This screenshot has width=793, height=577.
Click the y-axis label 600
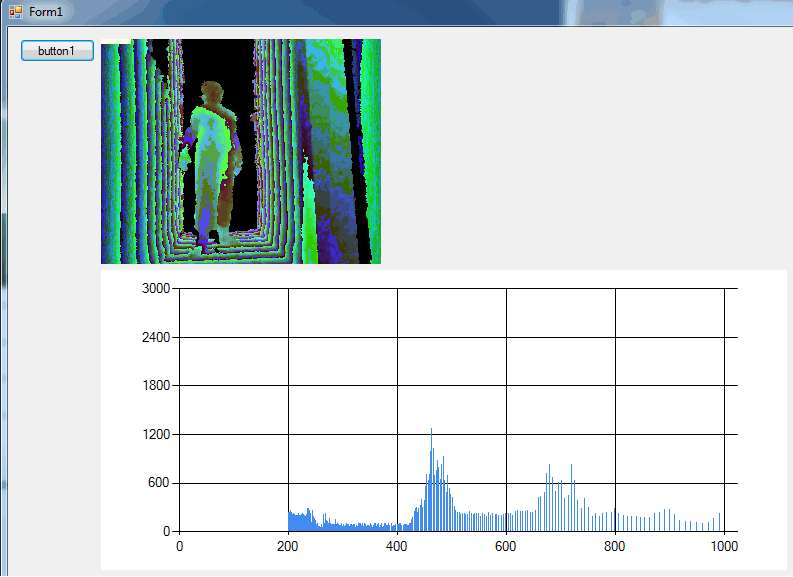pyautogui.click(x=159, y=483)
